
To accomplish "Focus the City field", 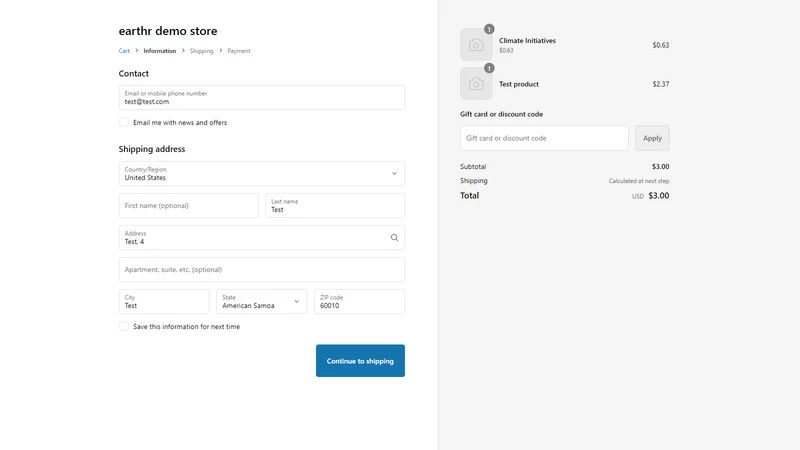I will tap(164, 302).
